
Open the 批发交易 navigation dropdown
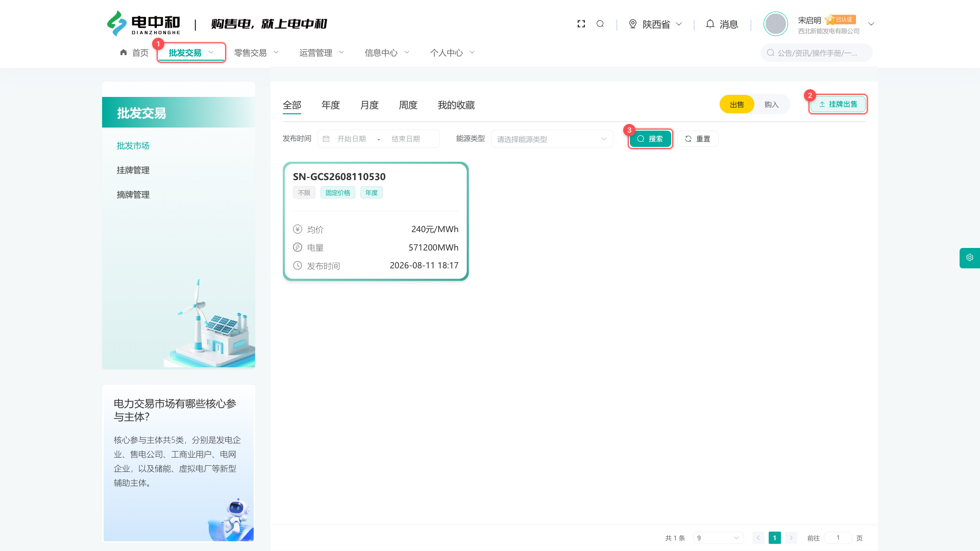point(191,53)
